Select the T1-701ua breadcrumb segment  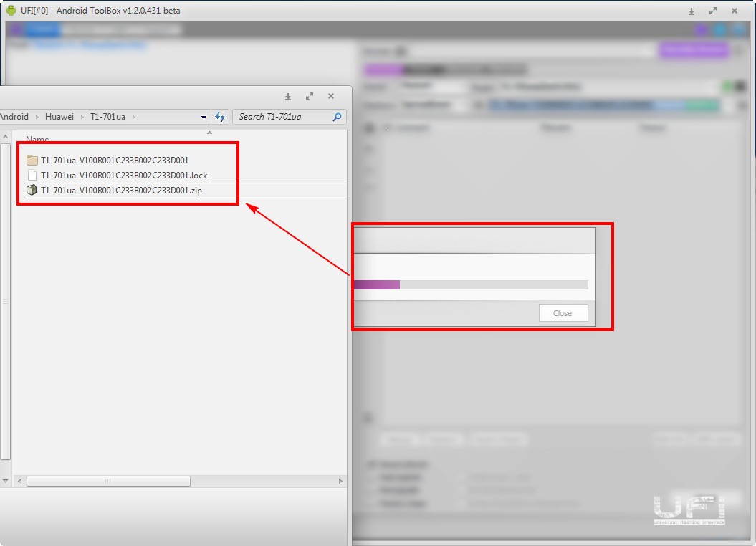coord(107,117)
